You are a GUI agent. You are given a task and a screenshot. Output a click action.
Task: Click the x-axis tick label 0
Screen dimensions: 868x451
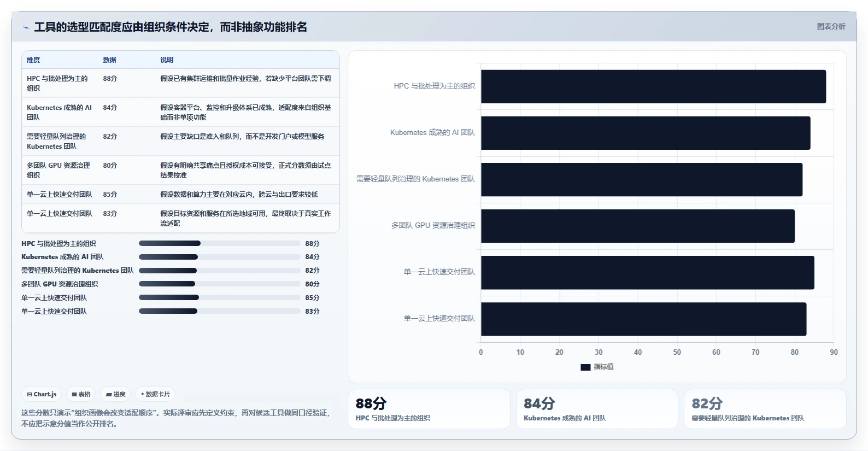click(x=481, y=353)
